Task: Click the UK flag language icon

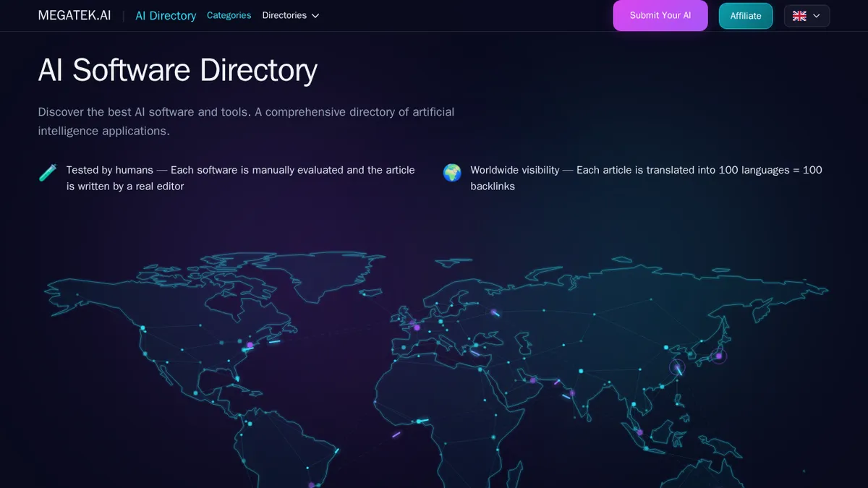Action: coord(799,15)
